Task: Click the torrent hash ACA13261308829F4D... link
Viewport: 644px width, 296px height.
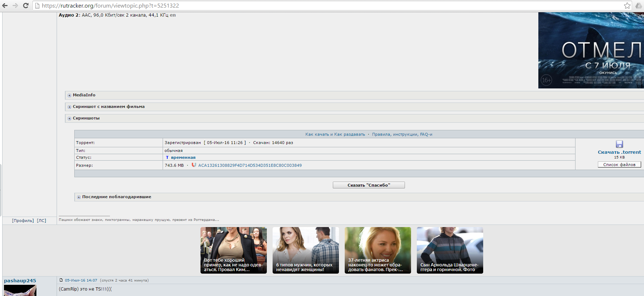Action: 250,165
